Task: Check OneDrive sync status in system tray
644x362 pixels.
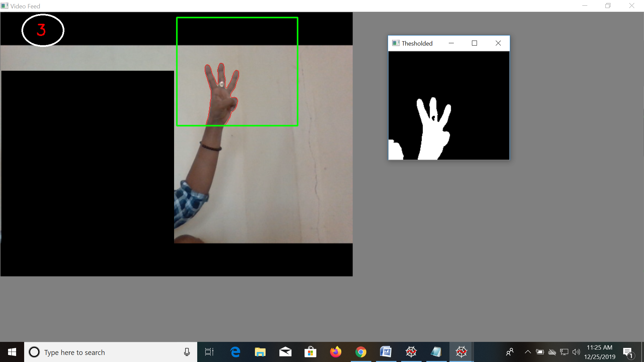Action: [x=552, y=352]
